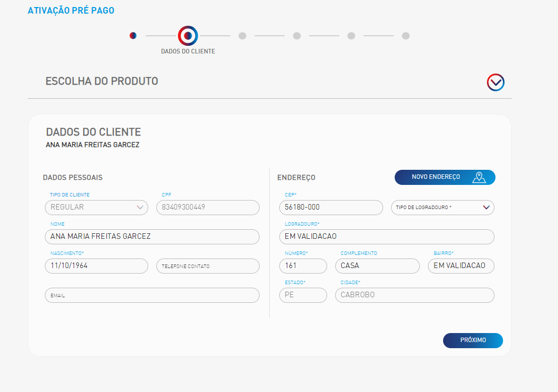This screenshot has height=392, width=558.
Task: Click the Estado field showing PE
Action: [x=303, y=295]
